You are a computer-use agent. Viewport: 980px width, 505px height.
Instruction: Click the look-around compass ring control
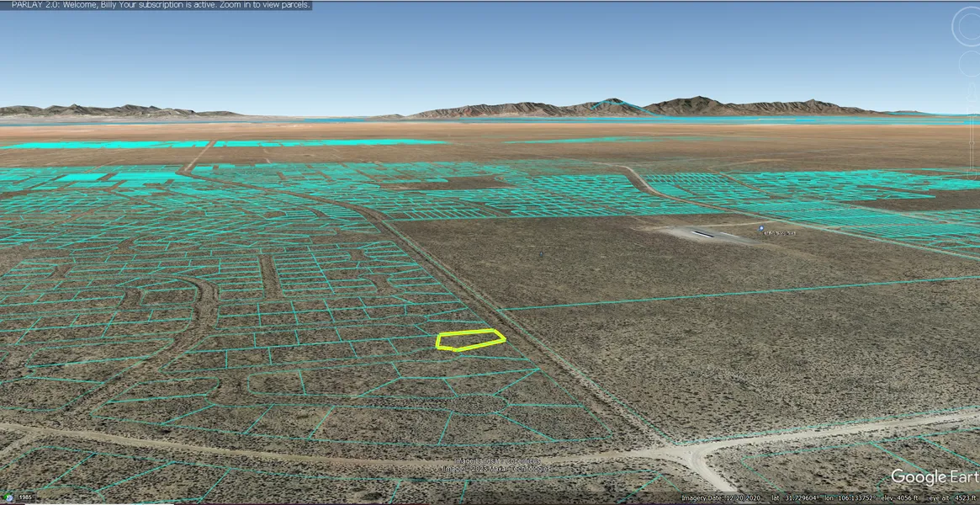968,27
